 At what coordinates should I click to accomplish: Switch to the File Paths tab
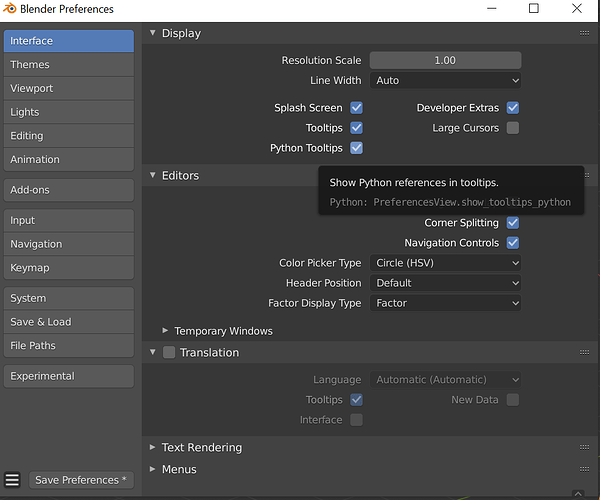69,346
